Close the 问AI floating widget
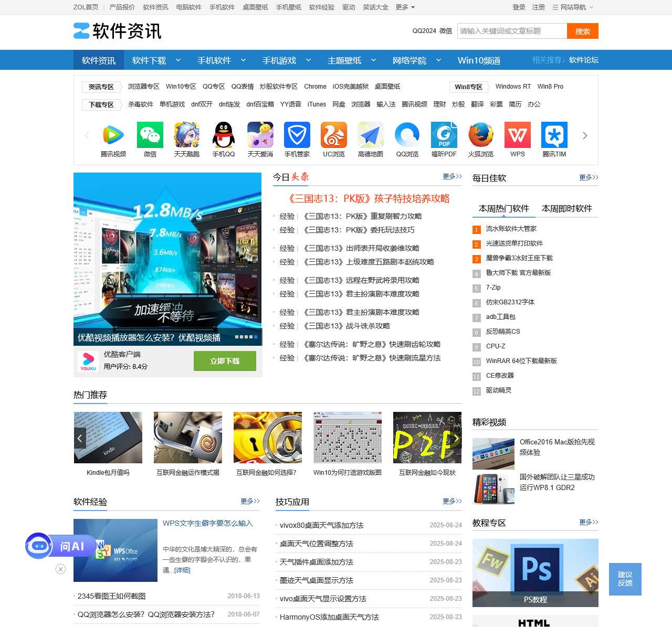Viewport: 672px width, 627px height. point(61,569)
